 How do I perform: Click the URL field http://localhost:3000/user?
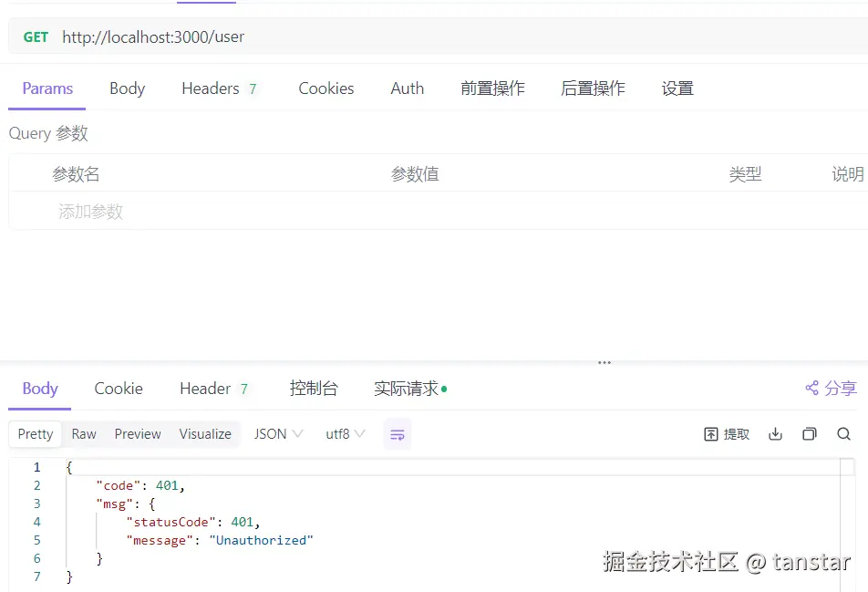[153, 37]
